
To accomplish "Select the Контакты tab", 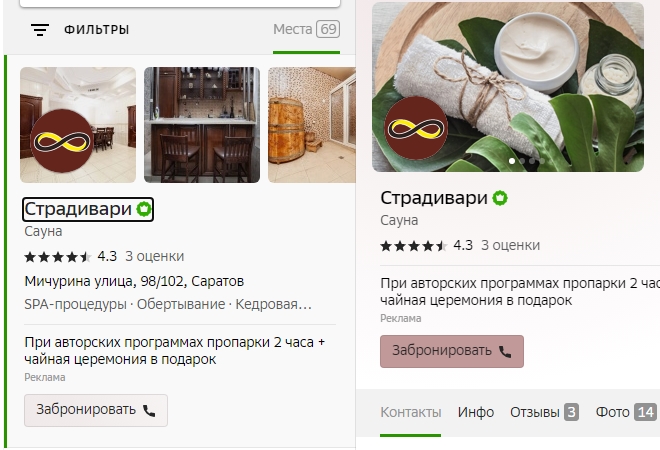I will click(411, 412).
